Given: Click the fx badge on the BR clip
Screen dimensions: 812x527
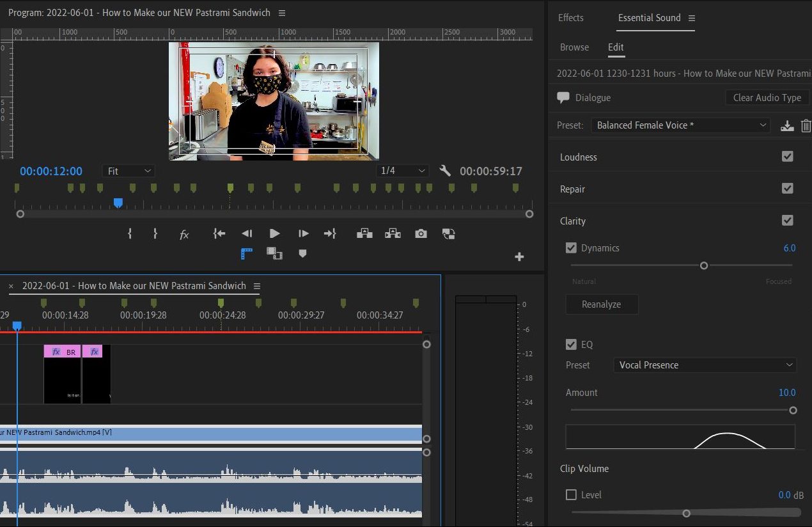Looking at the screenshot, I should pos(56,352).
